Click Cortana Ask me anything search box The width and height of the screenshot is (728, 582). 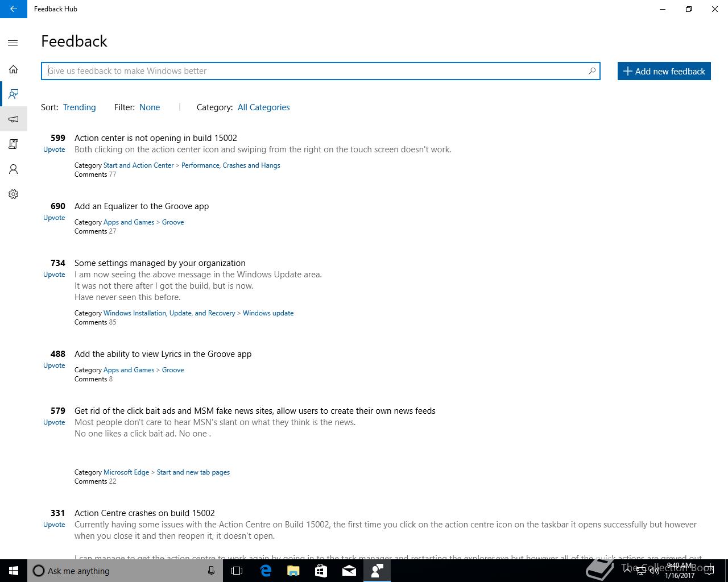tap(125, 571)
